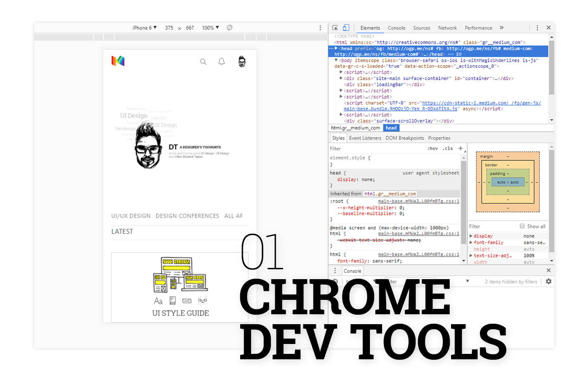Image resolution: width=588 pixels, height=371 pixels.
Task: Close the console drawer
Action: [x=548, y=271]
